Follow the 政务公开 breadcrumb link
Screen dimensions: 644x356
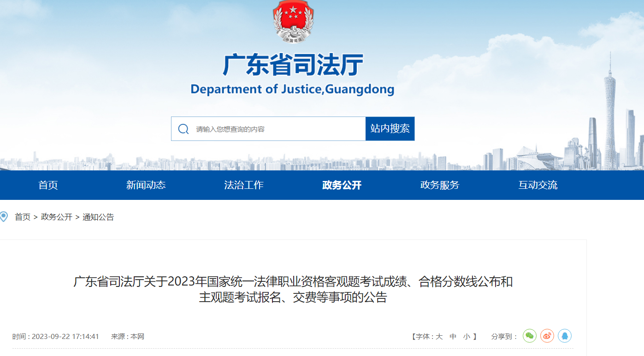tap(57, 217)
